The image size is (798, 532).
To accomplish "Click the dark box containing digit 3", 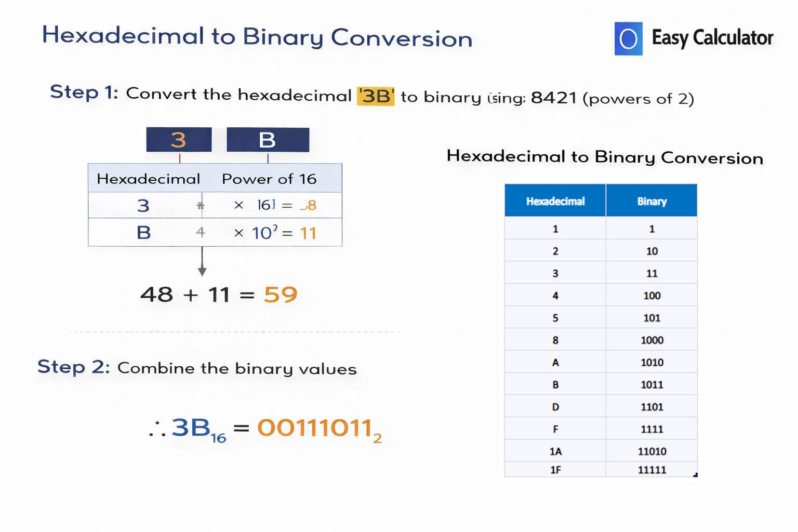I will tap(179, 139).
